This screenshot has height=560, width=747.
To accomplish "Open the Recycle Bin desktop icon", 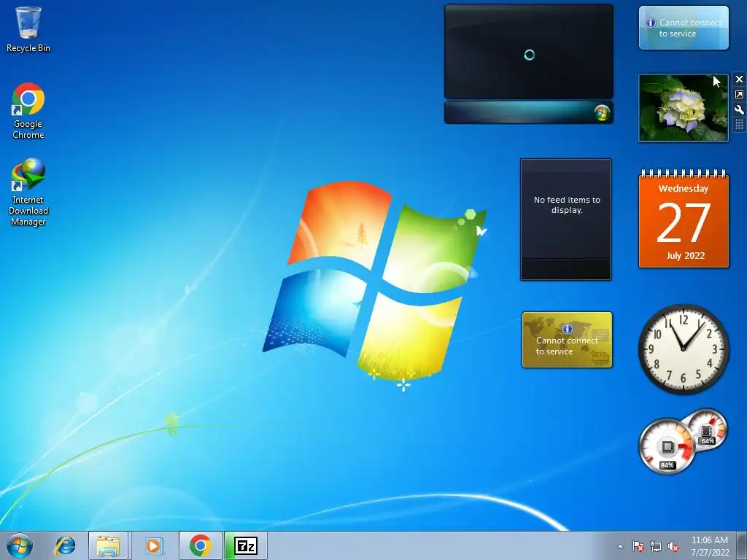I will (28, 29).
